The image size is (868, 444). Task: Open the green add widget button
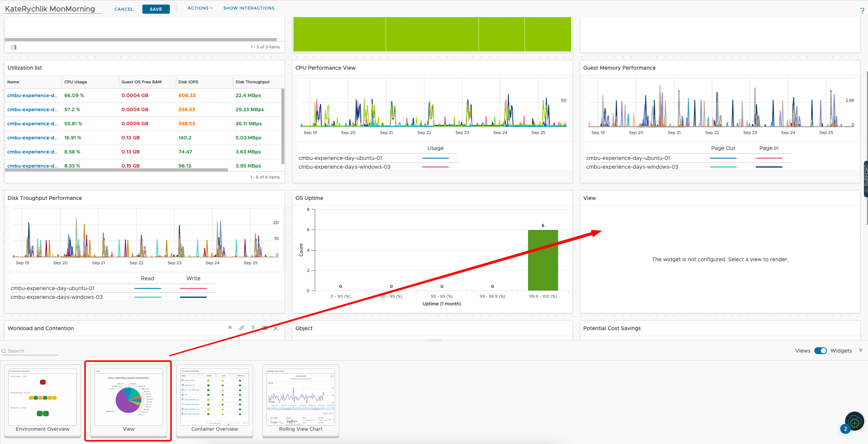tap(855, 422)
